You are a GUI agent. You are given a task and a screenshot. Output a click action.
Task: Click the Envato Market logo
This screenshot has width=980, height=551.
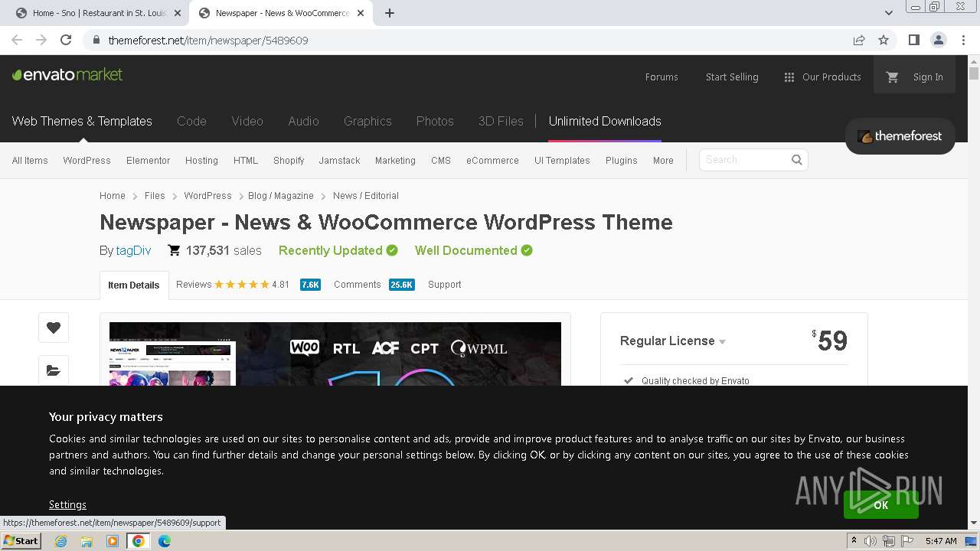[67, 75]
